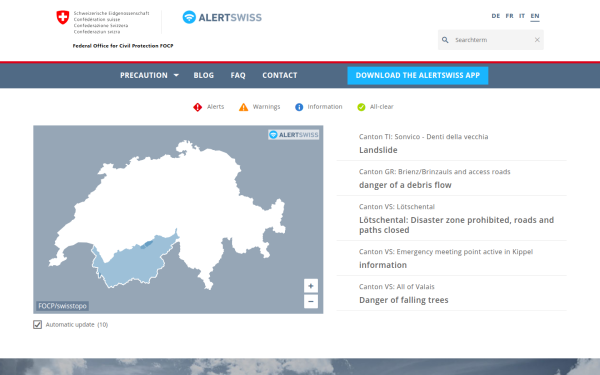600x375 pixels.
Task: Click the 'Alerts' legend label
Action: [x=215, y=107]
